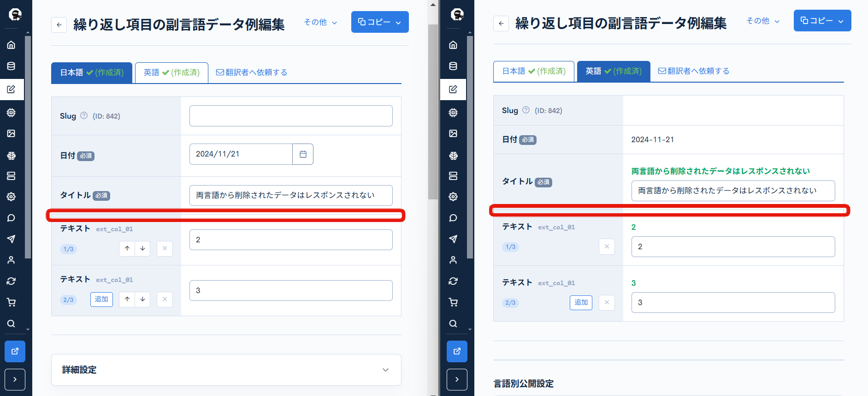
Task: Select 日本語 tab in right window
Action: tap(534, 71)
